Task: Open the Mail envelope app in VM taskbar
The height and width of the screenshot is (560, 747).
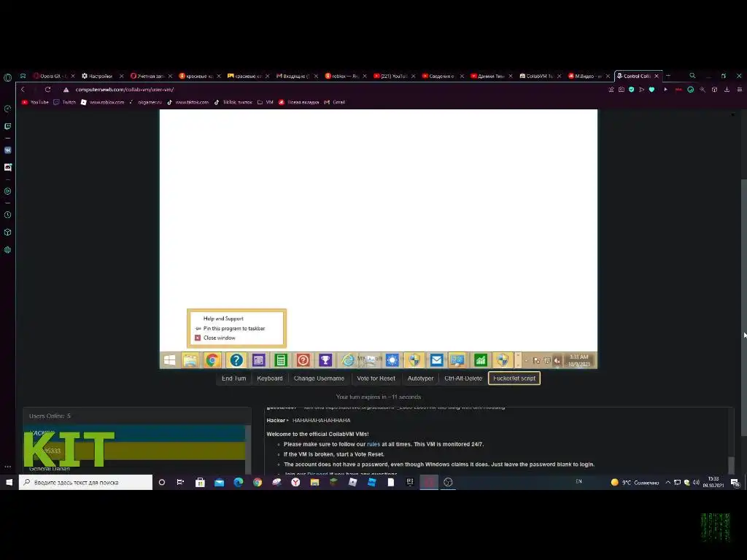Action: [x=436, y=360]
